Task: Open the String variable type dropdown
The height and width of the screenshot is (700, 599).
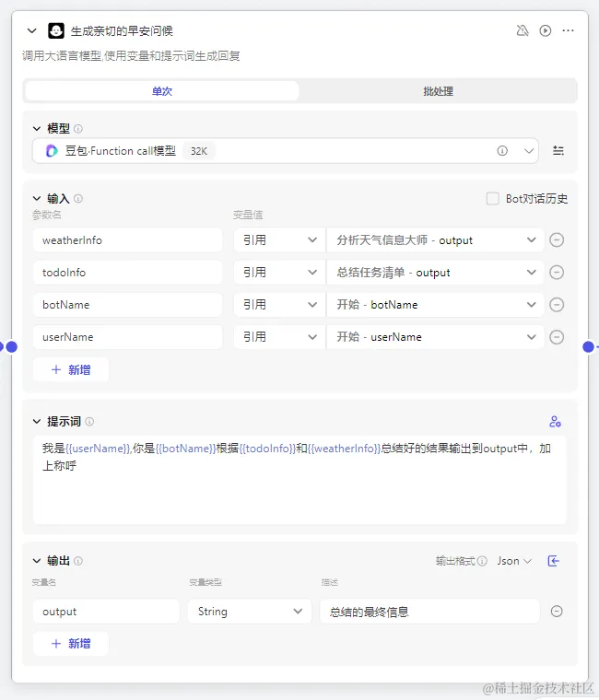Action: pos(249,612)
